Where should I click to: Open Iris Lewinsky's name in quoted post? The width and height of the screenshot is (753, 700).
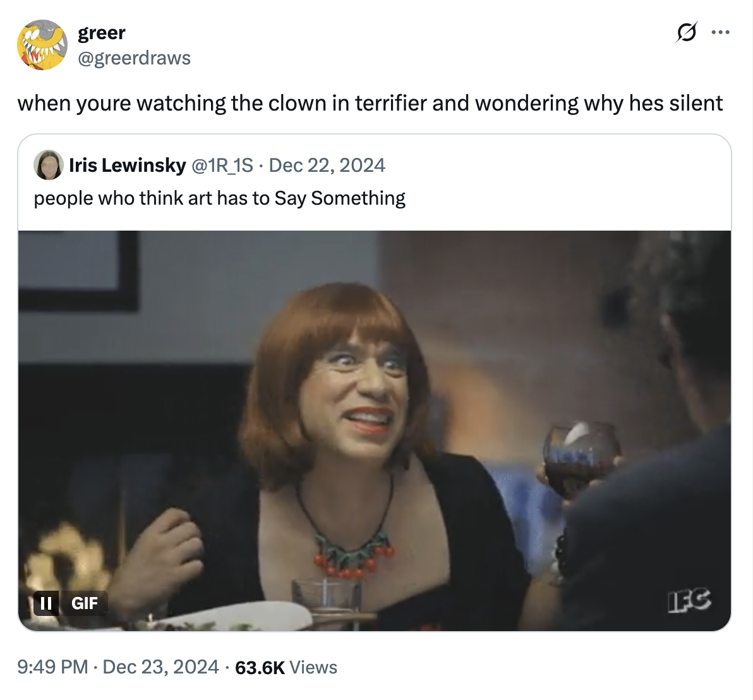(127, 165)
